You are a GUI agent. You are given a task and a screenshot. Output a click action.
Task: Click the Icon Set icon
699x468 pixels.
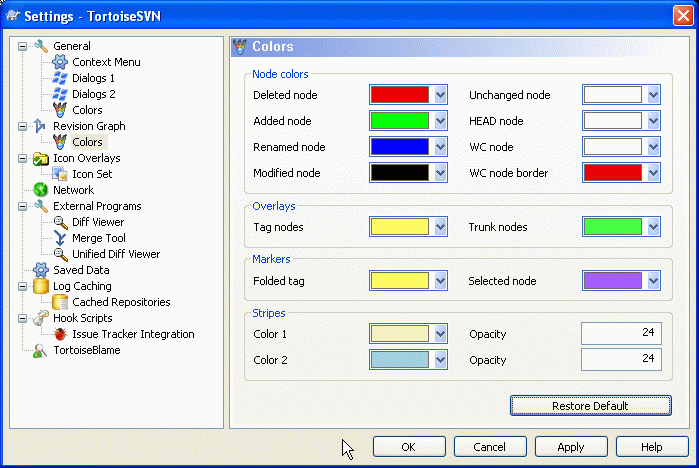pyautogui.click(x=60, y=174)
